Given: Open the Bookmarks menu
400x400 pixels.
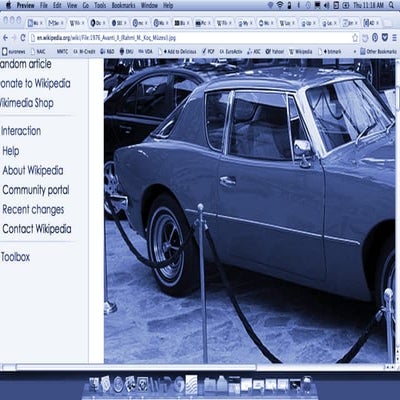Looking at the screenshot, I should pyautogui.click(x=123, y=5).
